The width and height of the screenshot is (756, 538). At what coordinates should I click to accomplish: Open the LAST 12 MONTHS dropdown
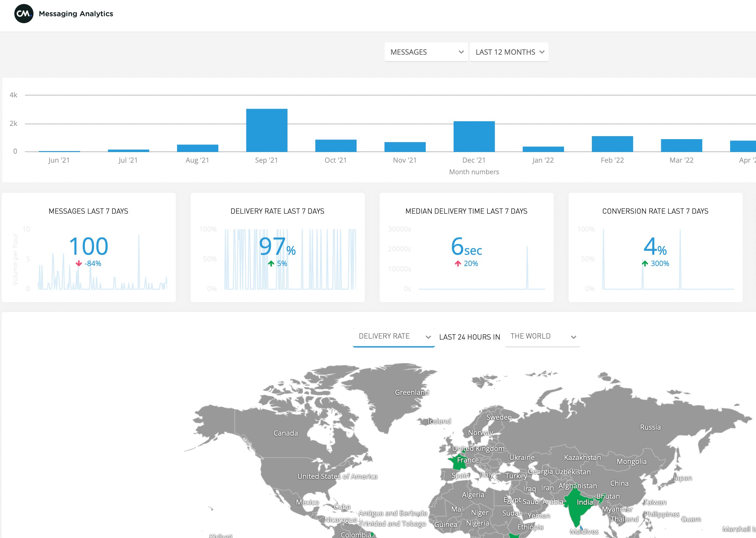click(509, 52)
